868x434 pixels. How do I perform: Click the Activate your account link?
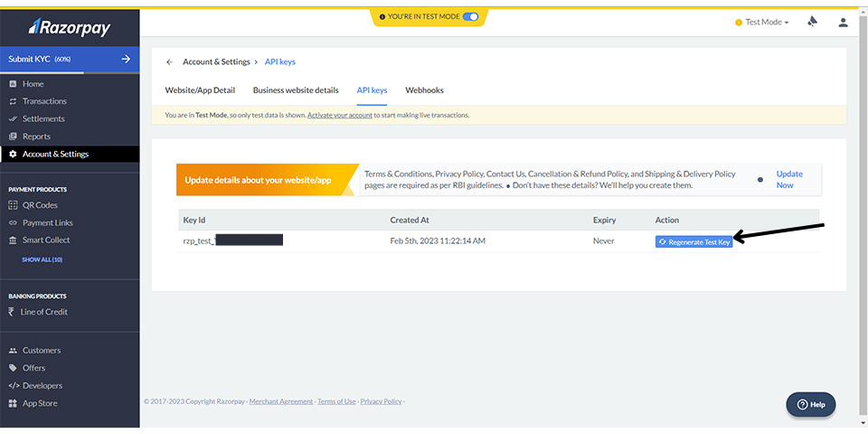click(x=339, y=116)
